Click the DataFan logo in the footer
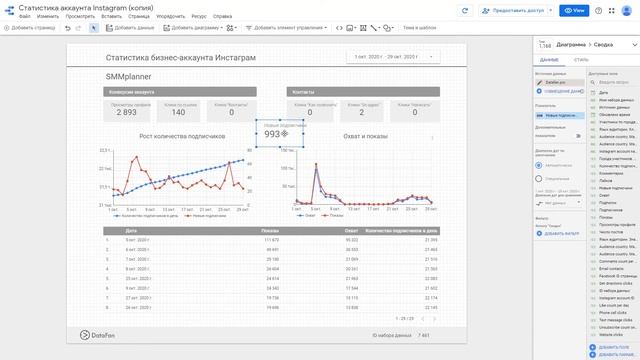640x360 pixels. pos(97,335)
